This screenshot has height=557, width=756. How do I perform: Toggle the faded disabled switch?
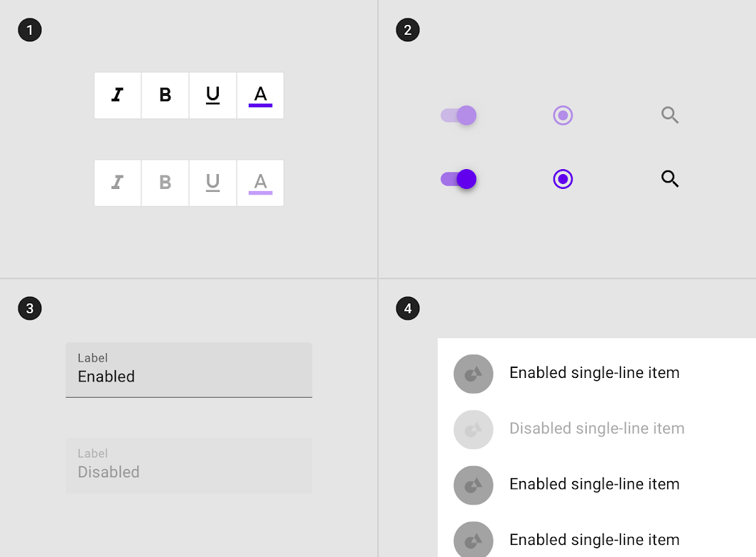(x=458, y=115)
